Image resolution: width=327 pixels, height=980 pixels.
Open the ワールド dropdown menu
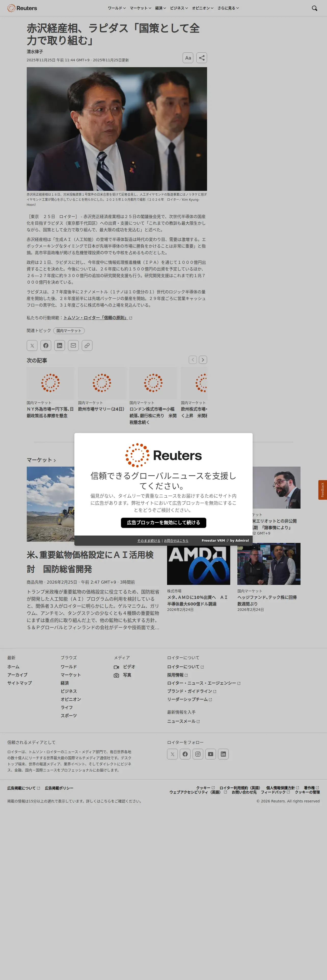[x=117, y=8]
